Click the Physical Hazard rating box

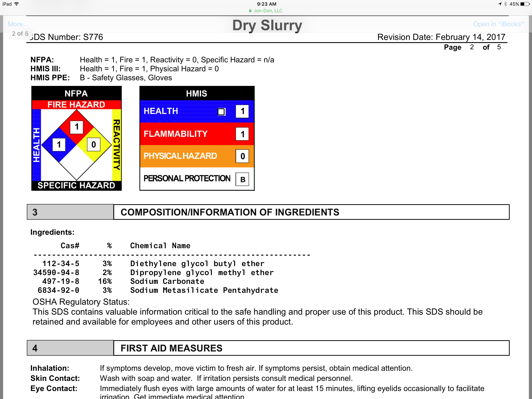(x=242, y=156)
